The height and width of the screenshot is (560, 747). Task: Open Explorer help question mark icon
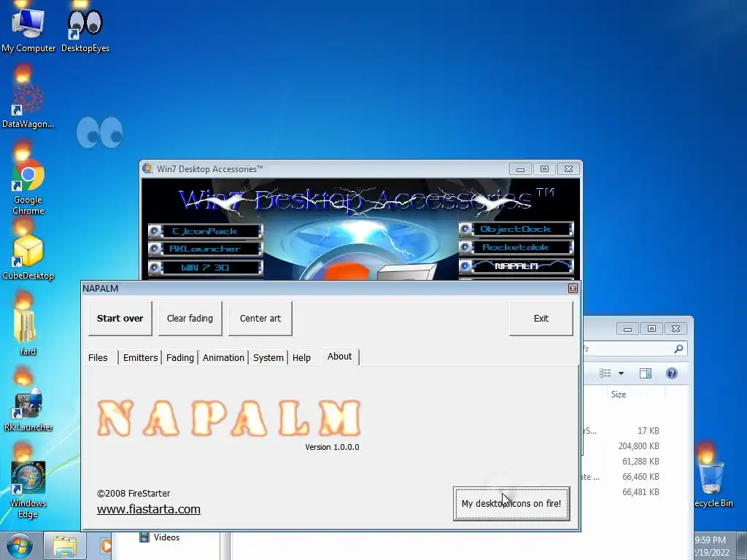[672, 373]
